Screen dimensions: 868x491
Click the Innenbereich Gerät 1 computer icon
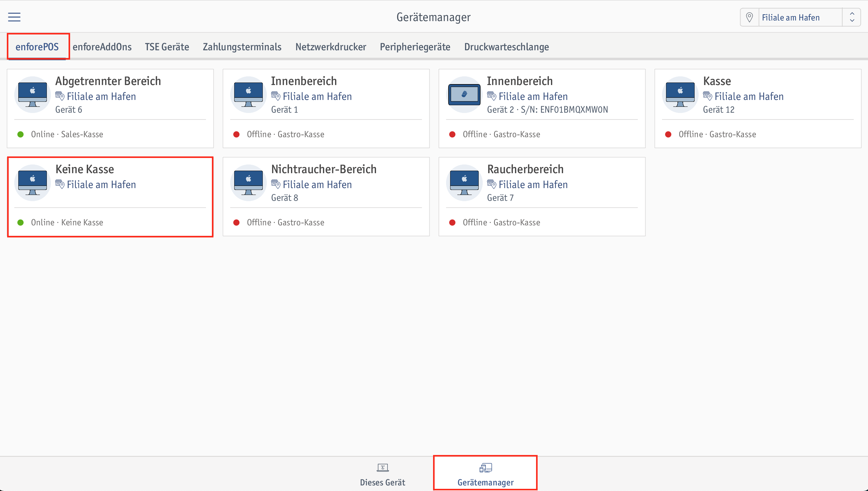[x=248, y=94]
